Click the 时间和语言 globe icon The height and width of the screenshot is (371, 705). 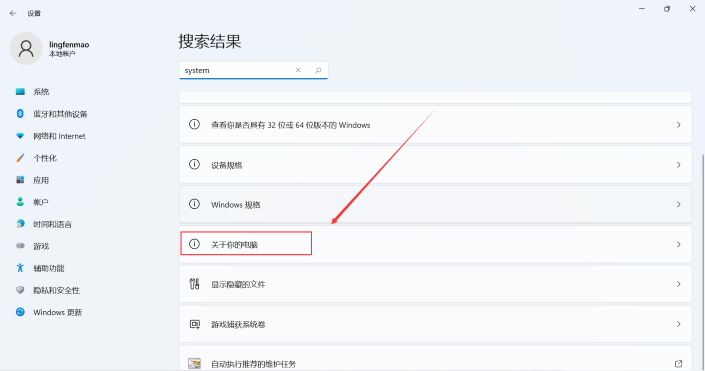[x=20, y=224]
